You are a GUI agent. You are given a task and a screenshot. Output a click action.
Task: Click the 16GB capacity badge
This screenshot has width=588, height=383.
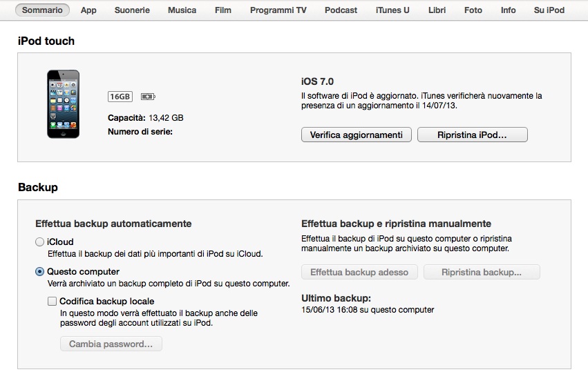click(120, 96)
